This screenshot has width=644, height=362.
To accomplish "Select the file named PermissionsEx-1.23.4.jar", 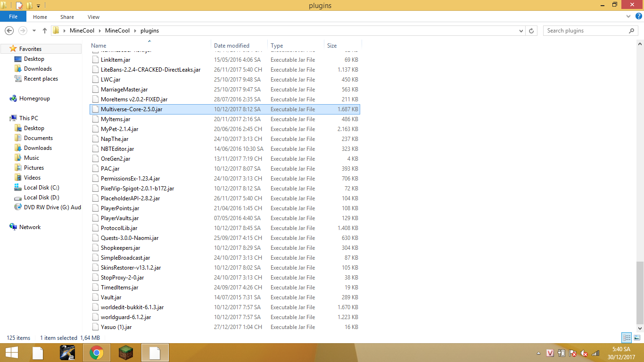I will coord(130,179).
